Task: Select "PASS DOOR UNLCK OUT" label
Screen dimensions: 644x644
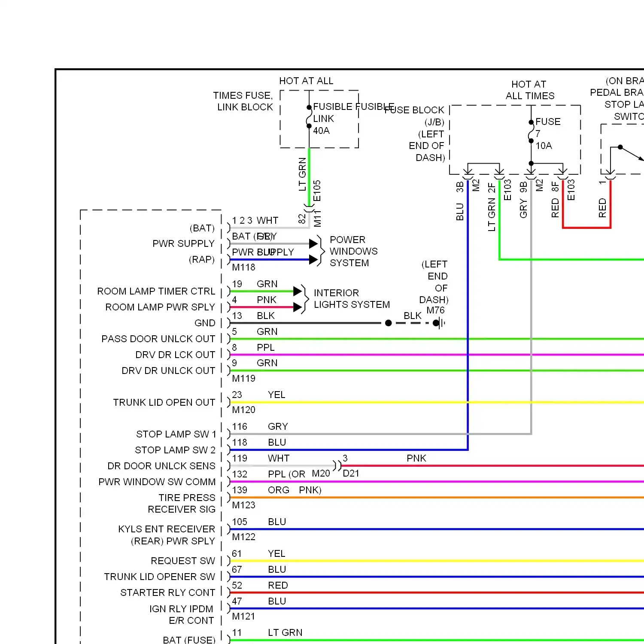Action: (158, 339)
